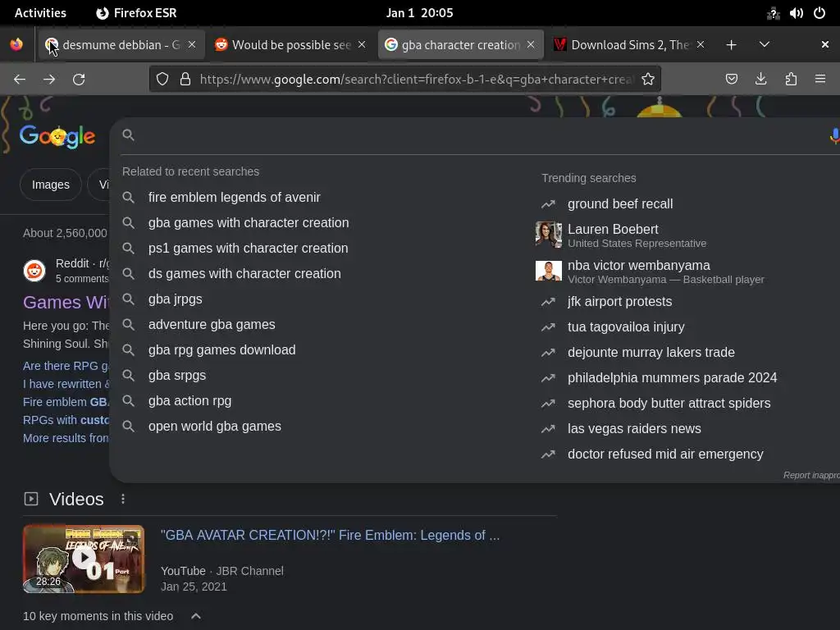Open 'GBA AVATAR CREATION' video link
This screenshot has width=840, height=630.
pyautogui.click(x=330, y=535)
